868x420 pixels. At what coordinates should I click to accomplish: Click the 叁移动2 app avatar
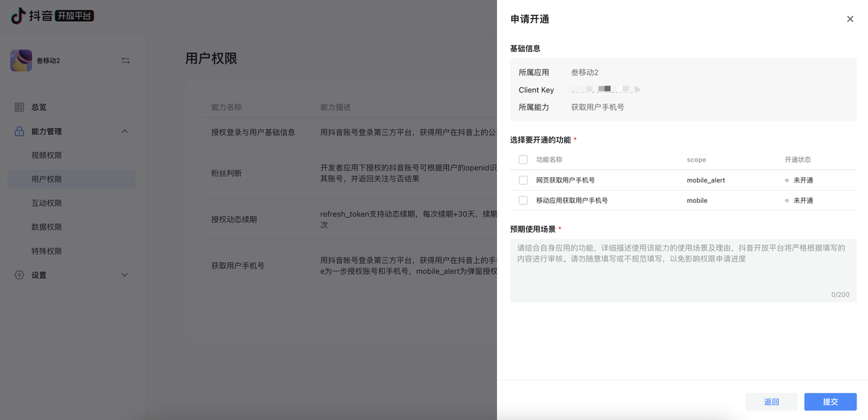(x=21, y=60)
